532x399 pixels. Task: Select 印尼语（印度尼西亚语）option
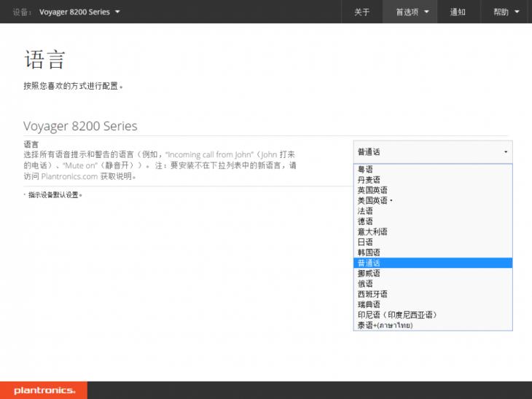click(433, 315)
